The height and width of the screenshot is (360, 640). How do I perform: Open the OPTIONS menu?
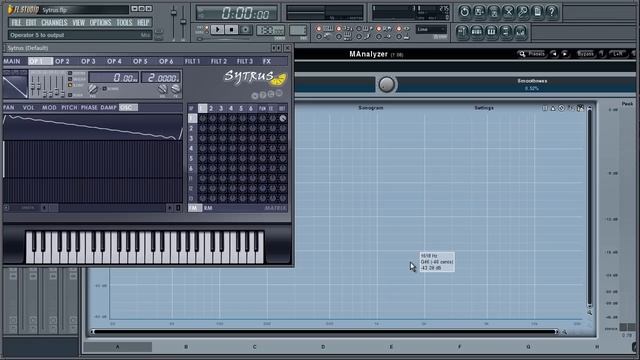click(x=100, y=22)
